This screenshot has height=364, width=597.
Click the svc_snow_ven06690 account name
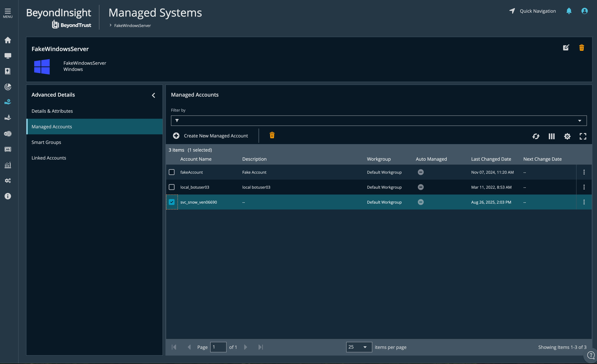[x=199, y=202]
